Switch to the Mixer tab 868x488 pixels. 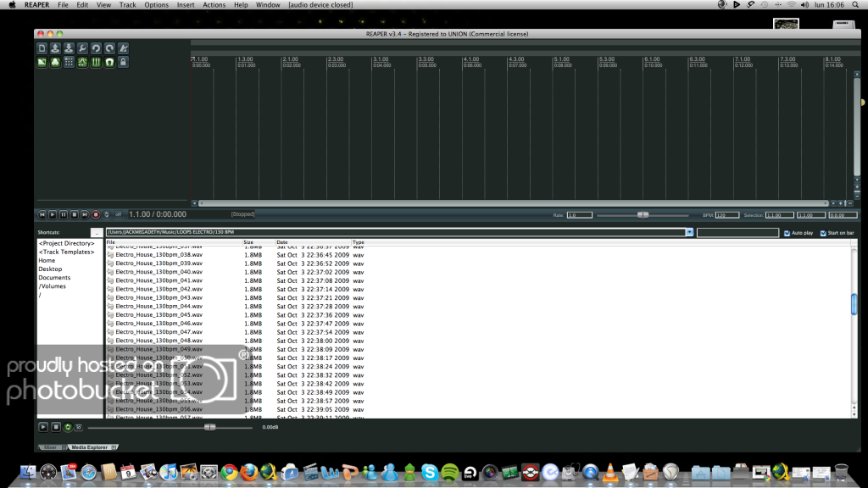[x=52, y=447]
